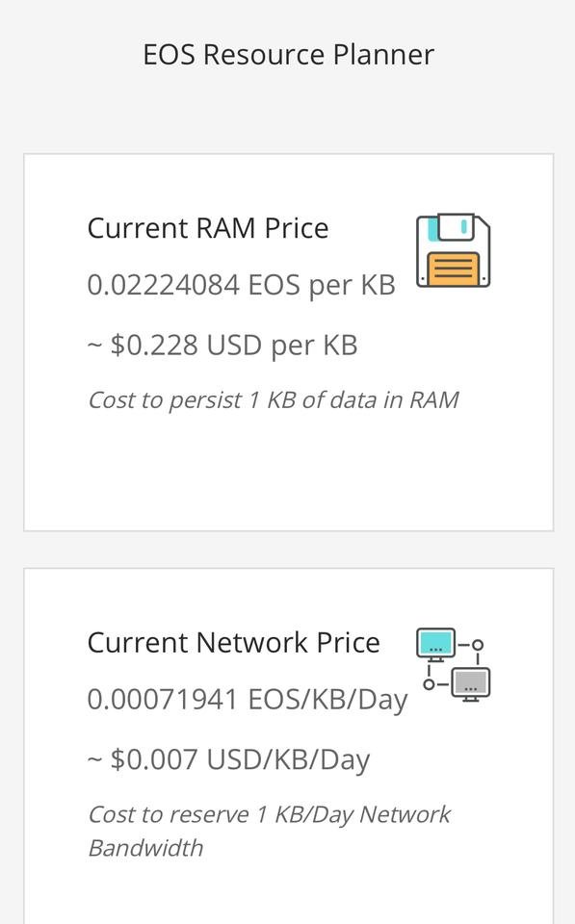Click the teal shutter on floppy icon
575x924 pixels.
(x=432, y=229)
